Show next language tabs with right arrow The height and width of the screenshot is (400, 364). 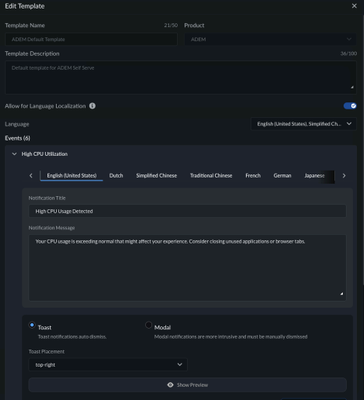click(344, 176)
